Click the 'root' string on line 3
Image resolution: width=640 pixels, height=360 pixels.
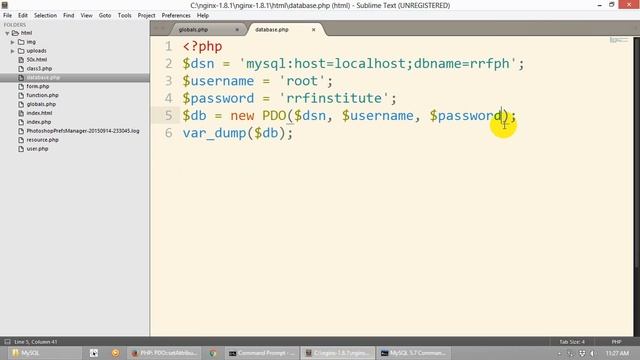click(302, 81)
